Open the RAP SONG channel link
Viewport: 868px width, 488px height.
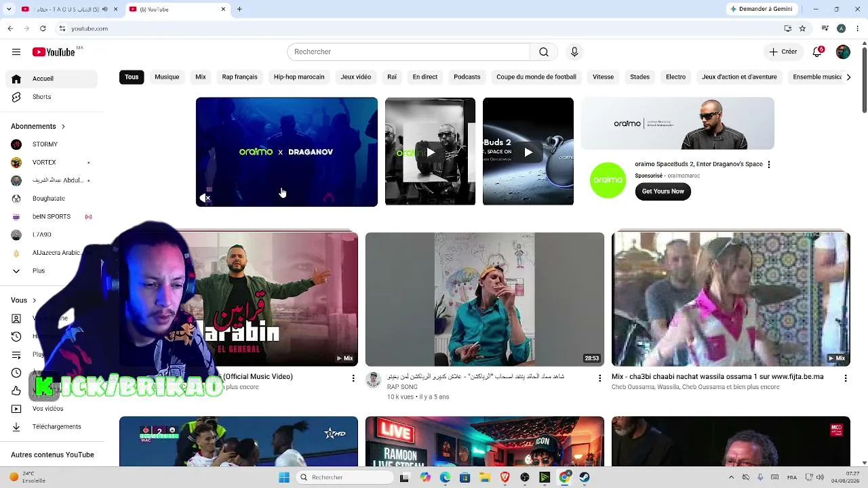402,387
